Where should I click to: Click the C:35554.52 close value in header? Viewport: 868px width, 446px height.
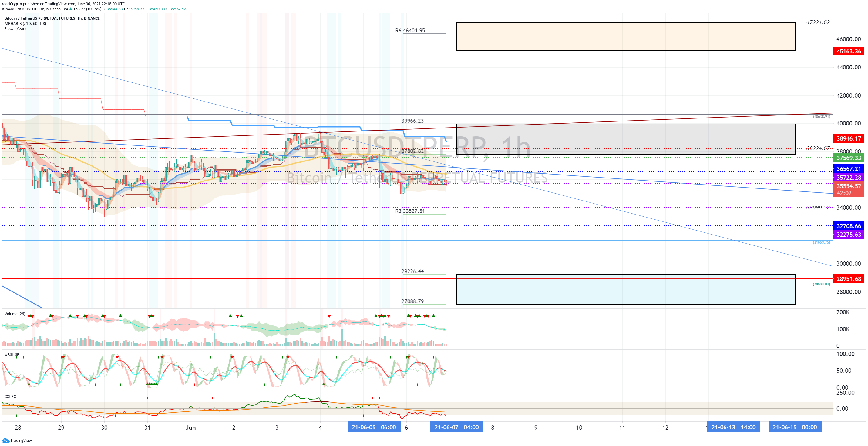tap(176, 9)
